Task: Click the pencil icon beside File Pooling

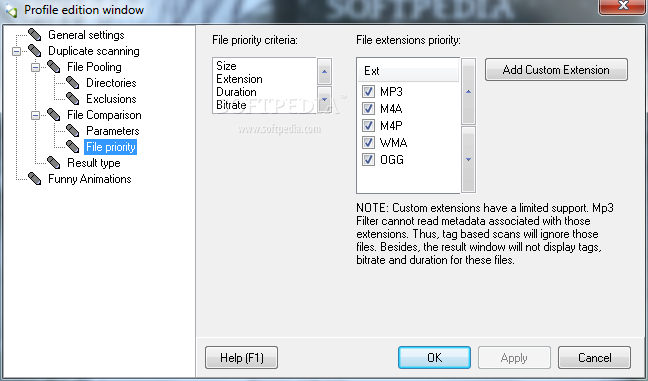Action: tap(53, 67)
